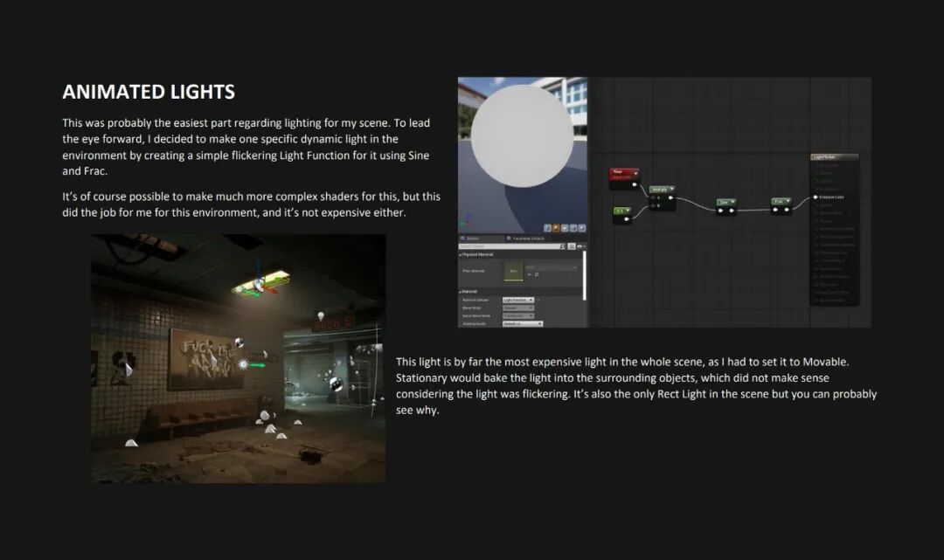
Task: Collapse the Multiply node arrow
Action: (672, 189)
